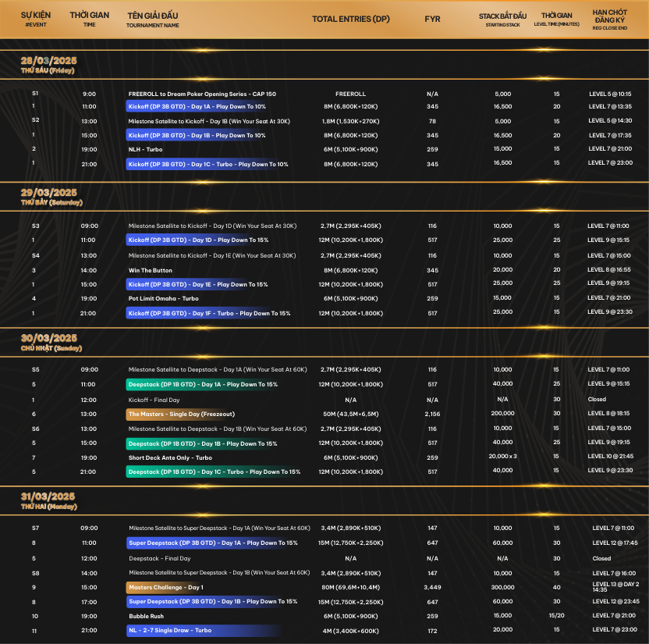This screenshot has width=649, height=644.
Task: Click the 2,156 FYR value
Action: (432, 415)
